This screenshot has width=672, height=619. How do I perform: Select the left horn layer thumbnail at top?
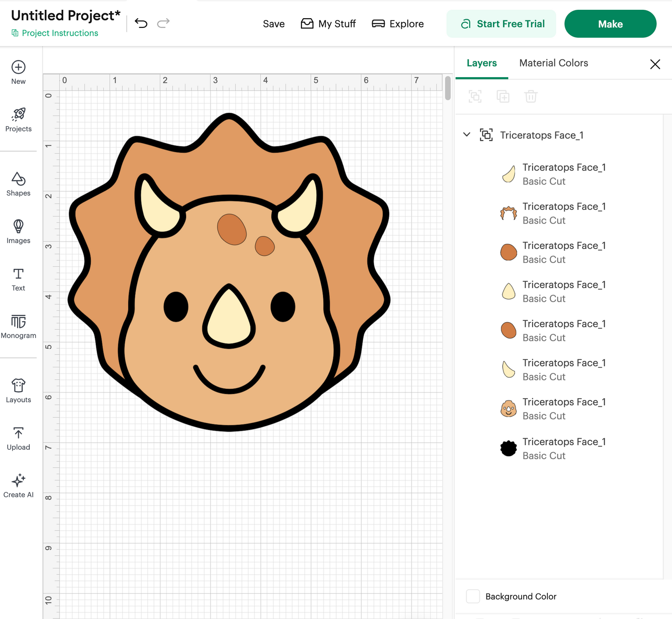point(508,174)
